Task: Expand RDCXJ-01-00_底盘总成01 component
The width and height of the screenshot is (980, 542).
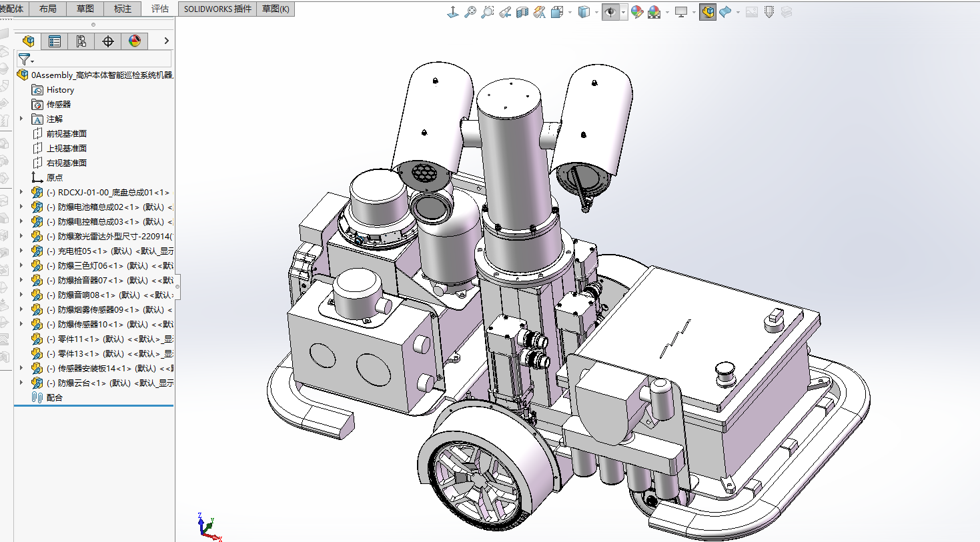Action: (21, 193)
